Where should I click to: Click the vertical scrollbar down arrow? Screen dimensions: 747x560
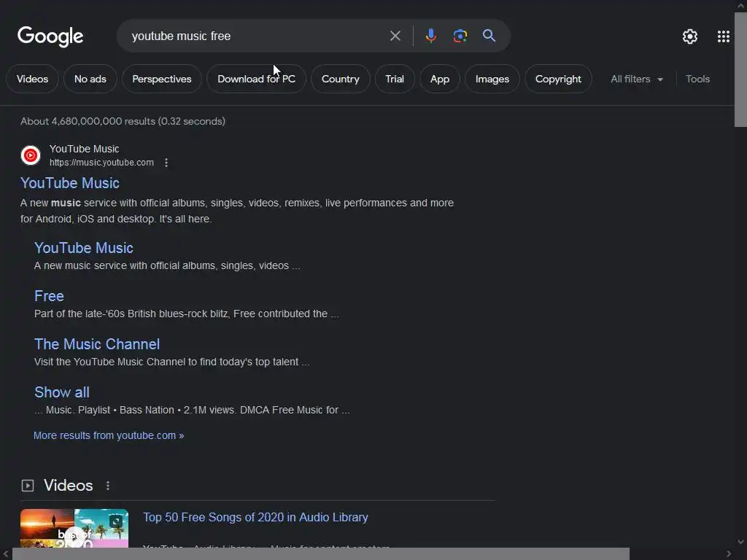pos(740,542)
